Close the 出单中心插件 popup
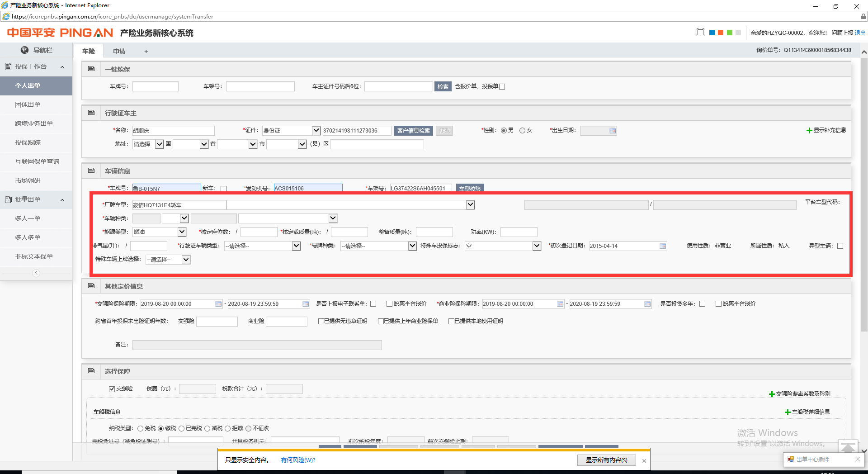The height and width of the screenshot is (474, 868). 858,459
